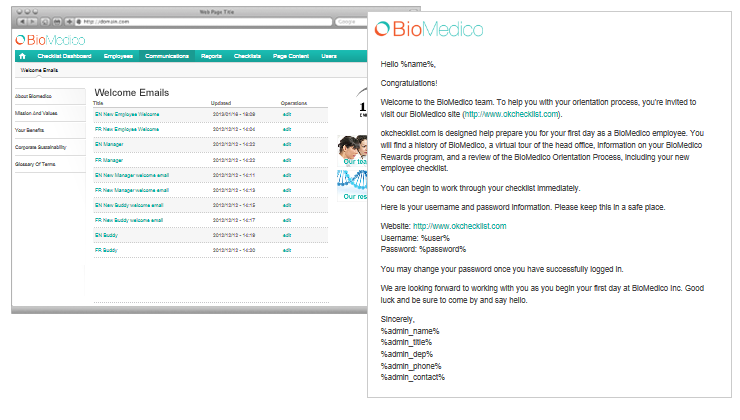The image size is (740, 420).
Task: Click the %admin_phone% placeholder in the email signature
Action: [411, 366]
